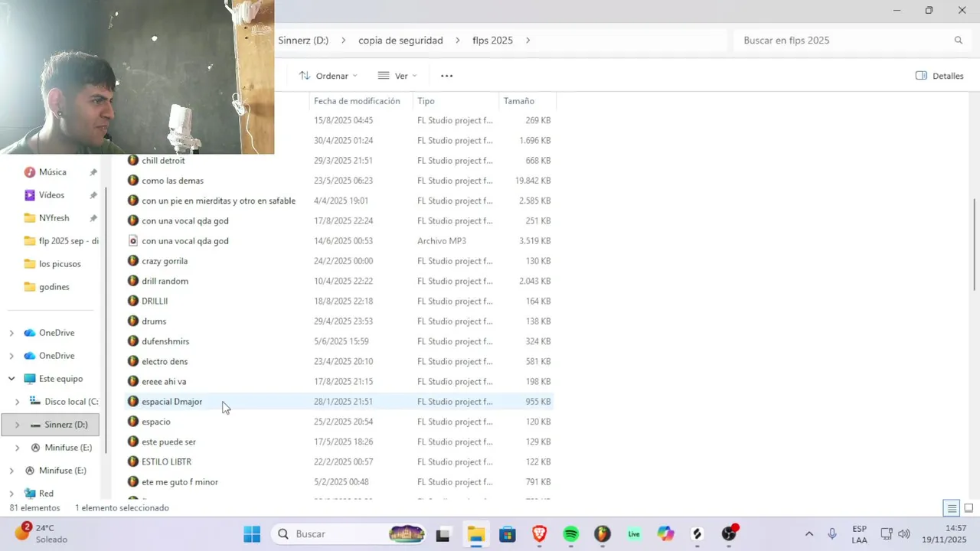
Task: Click the navigation pane vertical scrollbar
Action: 106,321
